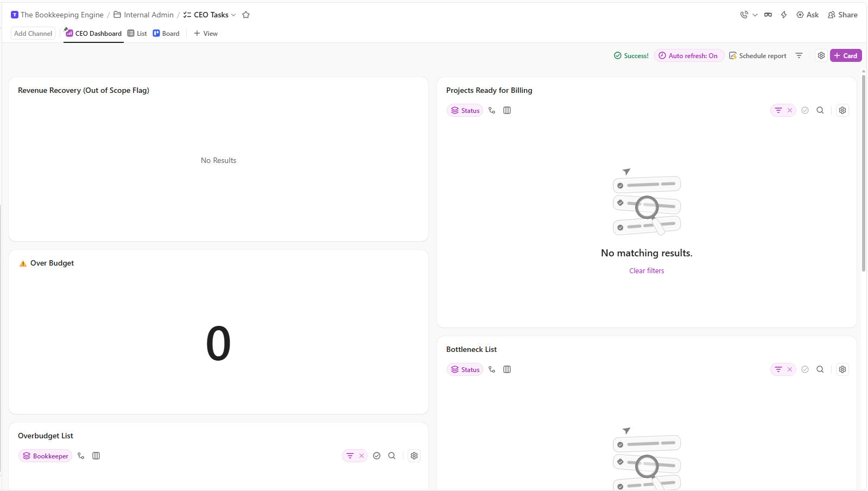This screenshot has height=491, width=868.
Task: Switch to the List view tab
Action: tap(137, 33)
